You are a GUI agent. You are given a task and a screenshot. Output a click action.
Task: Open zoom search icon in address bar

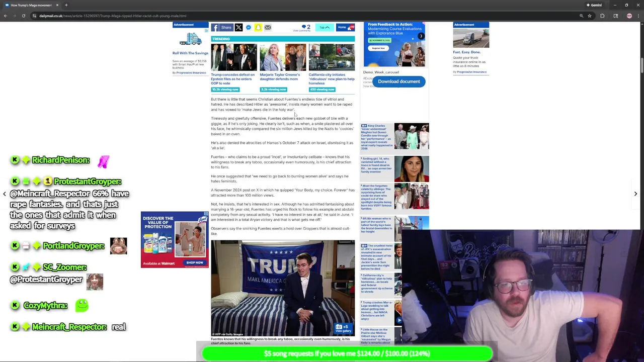pos(581,16)
